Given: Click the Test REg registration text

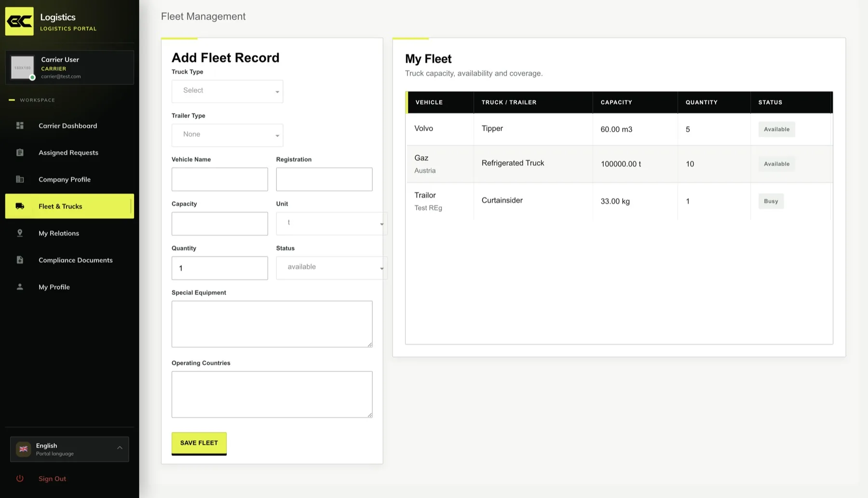Looking at the screenshot, I should pos(428,208).
